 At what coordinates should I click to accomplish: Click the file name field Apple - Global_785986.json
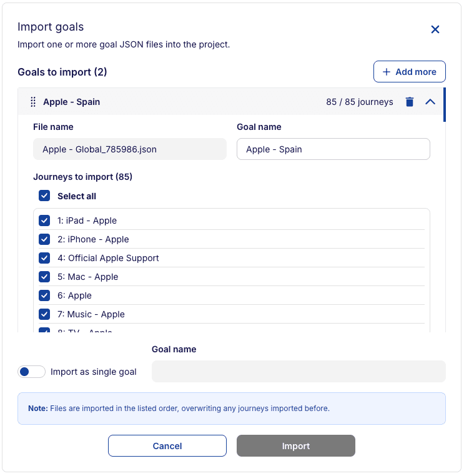[129, 149]
